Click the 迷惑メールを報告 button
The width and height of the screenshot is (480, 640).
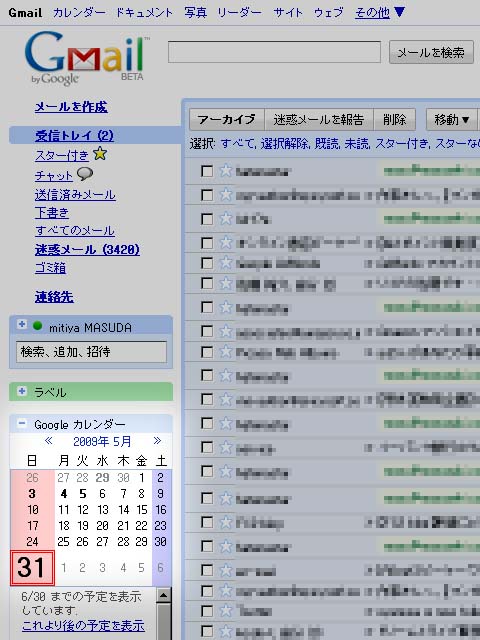click(x=319, y=120)
